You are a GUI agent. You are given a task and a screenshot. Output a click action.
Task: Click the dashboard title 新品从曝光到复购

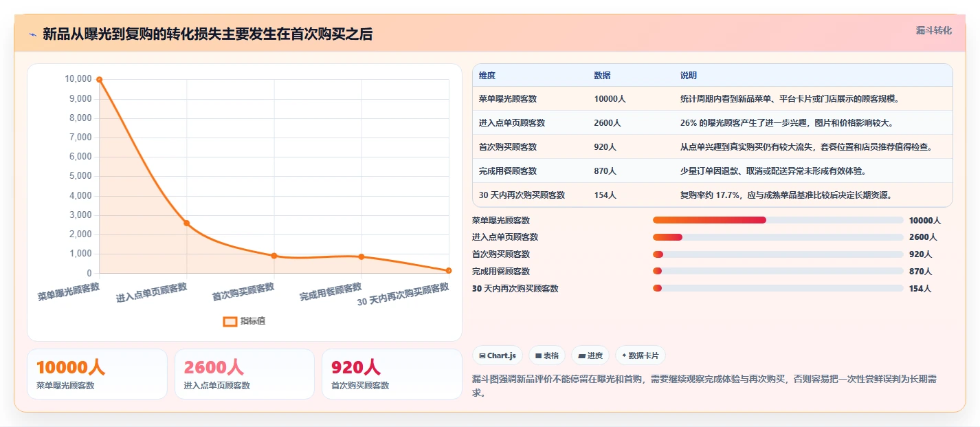coord(208,34)
